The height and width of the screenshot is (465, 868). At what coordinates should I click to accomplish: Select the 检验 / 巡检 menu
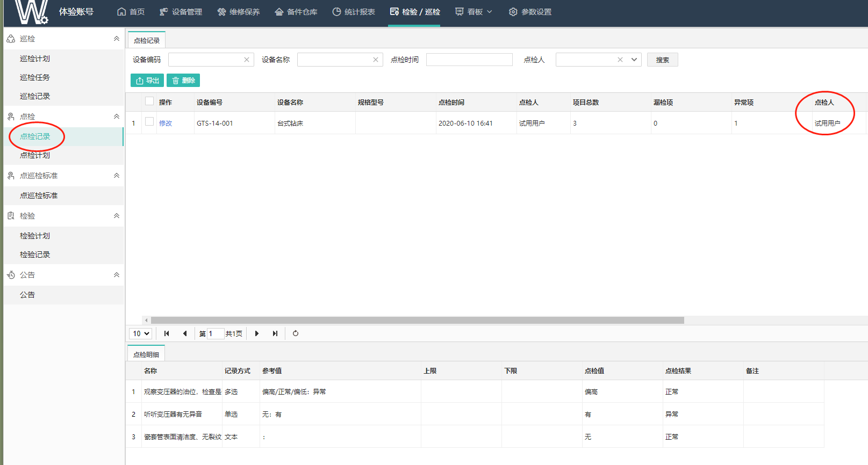[414, 12]
